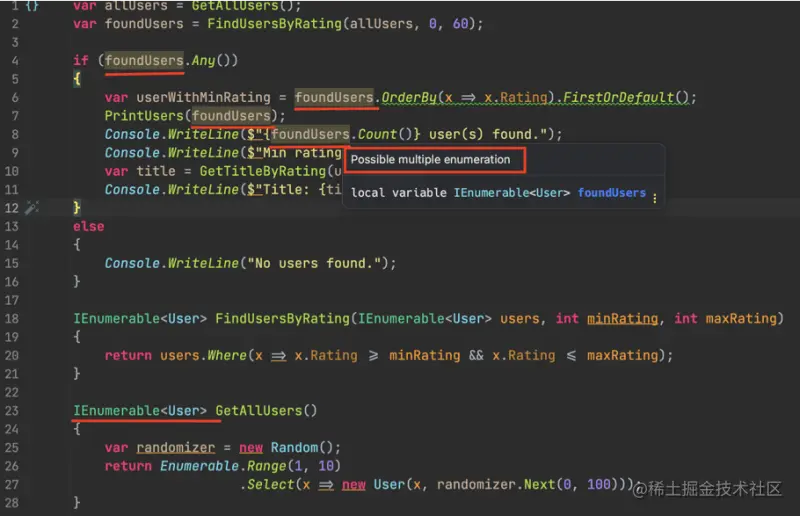Click the if keyword on line 4

[81, 61]
